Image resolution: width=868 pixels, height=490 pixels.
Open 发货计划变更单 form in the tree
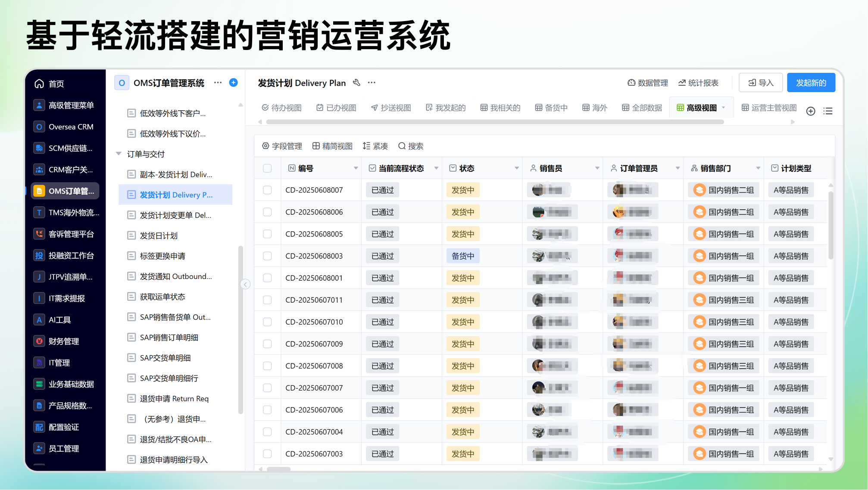tap(175, 215)
